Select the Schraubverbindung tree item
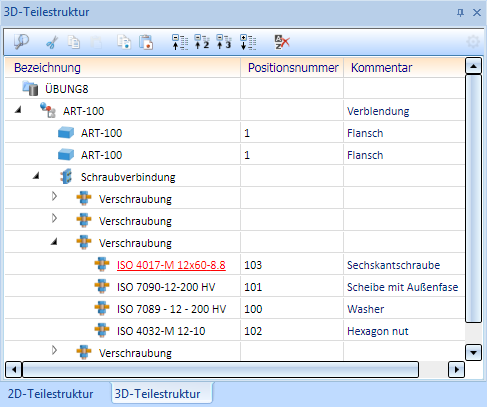Viewport: 487px width, 407px height. (128, 177)
